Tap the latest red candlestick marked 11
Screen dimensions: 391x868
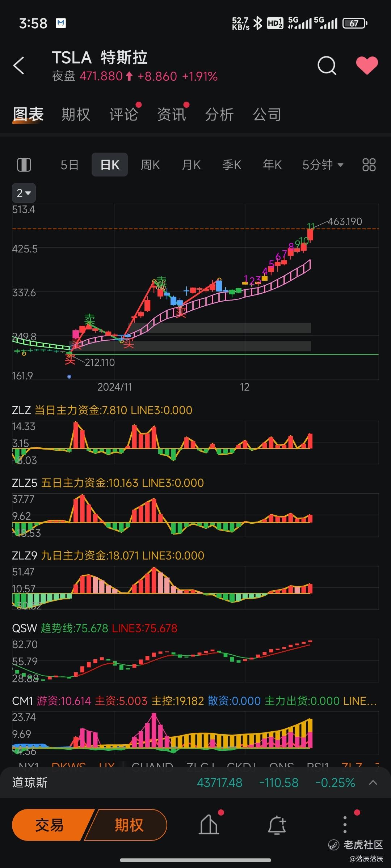310,234
